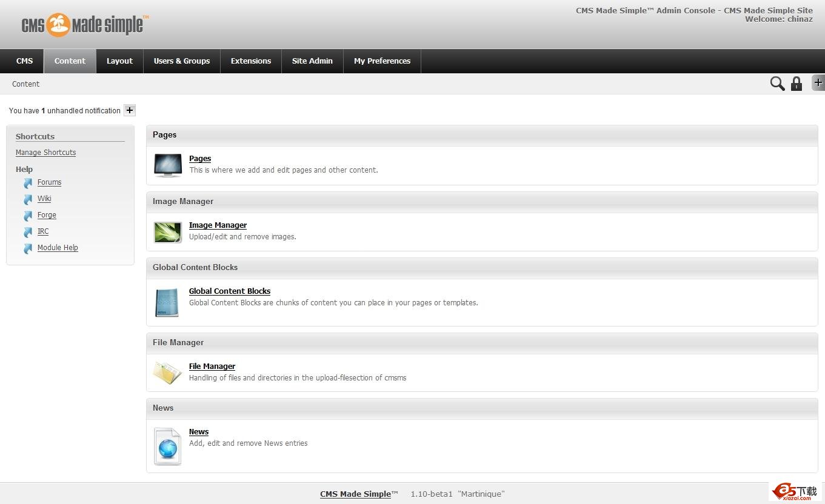Click the arrow icon beside Module Help
The width and height of the screenshot is (825, 504).
[x=28, y=248]
